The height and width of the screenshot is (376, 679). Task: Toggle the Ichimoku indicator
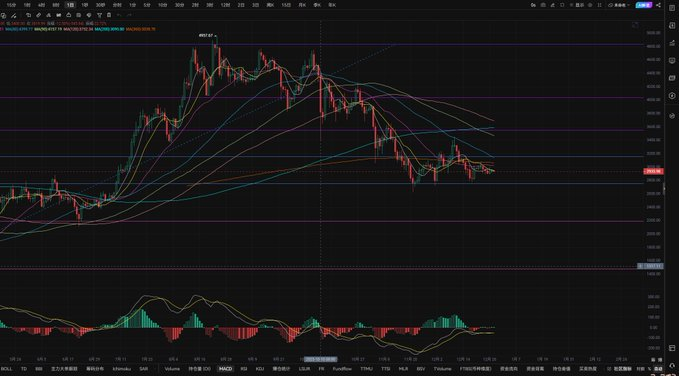click(122, 369)
